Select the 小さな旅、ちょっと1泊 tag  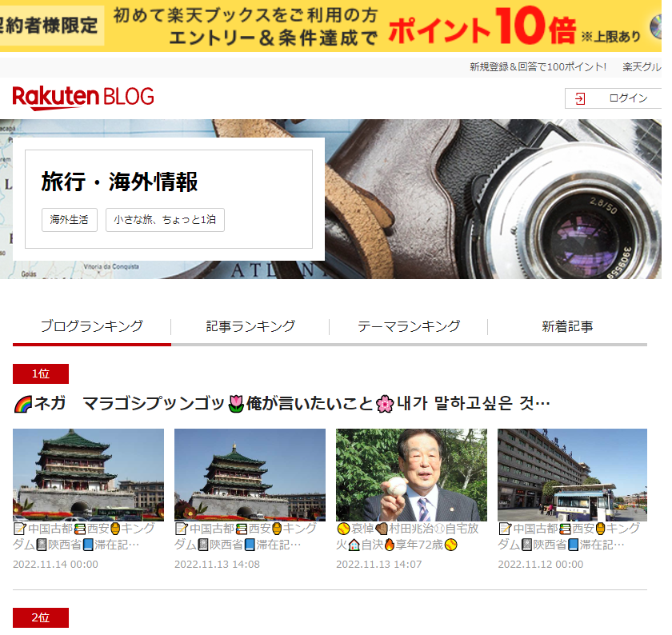tap(165, 220)
